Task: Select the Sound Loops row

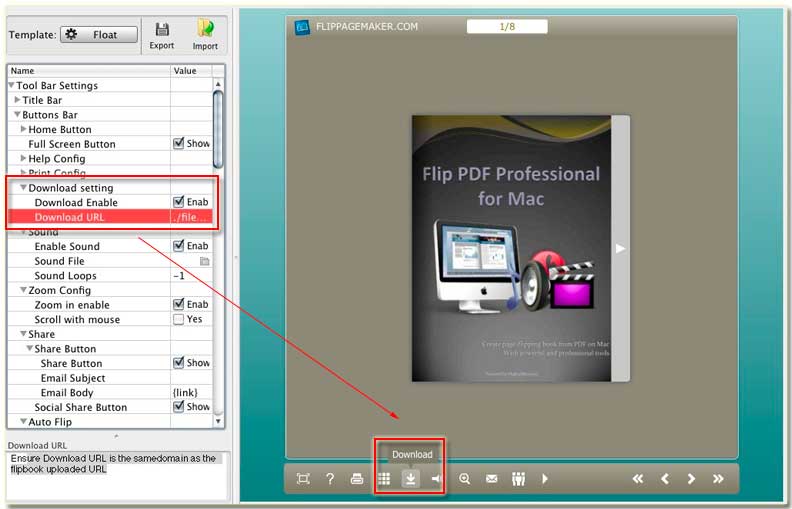Action: 110,276
